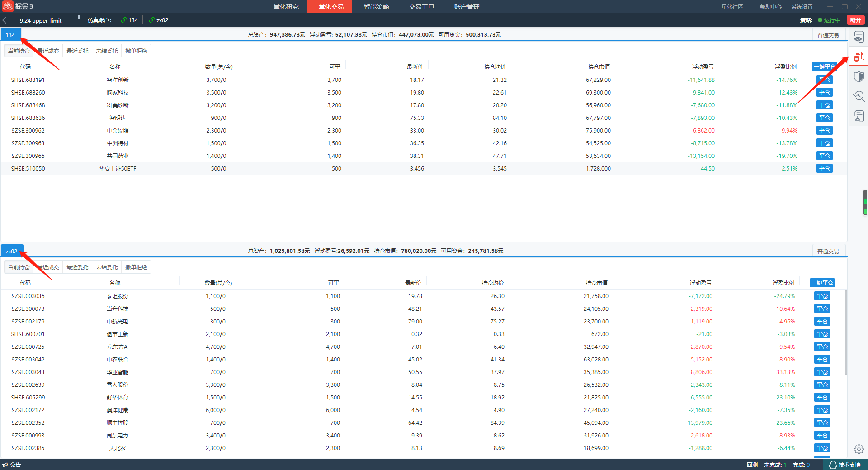This screenshot has height=470, width=868.
Task: Open 技术支持 headset support
Action: click(844, 465)
